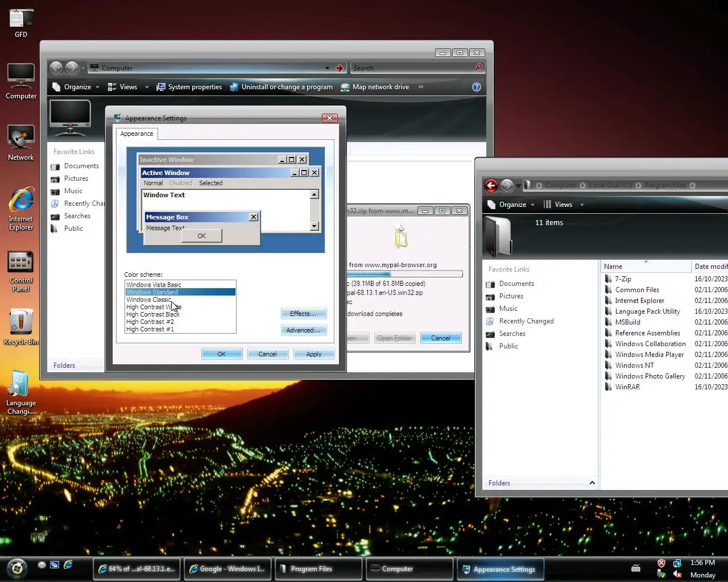Select High Contrast Black color scheme

(180, 314)
